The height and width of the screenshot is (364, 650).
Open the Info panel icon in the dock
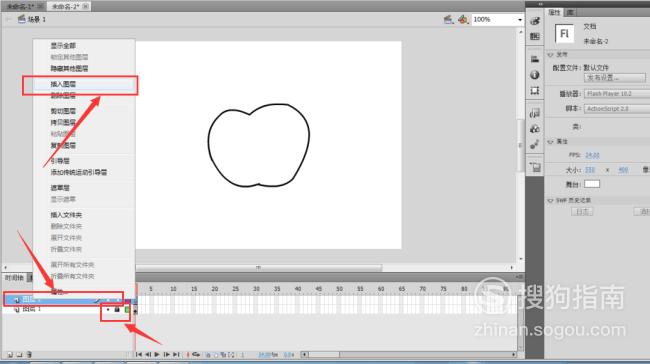[535, 75]
